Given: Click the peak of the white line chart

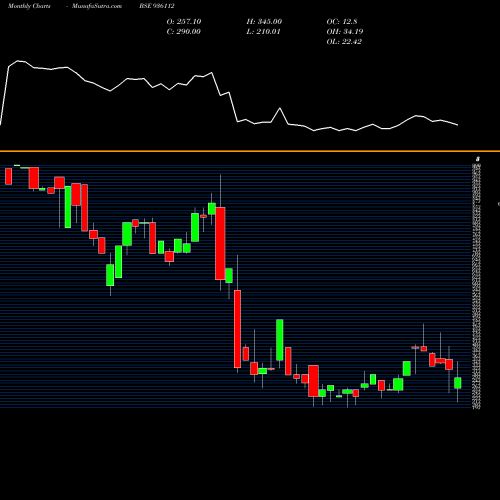Looking at the screenshot, I should pos(18,61).
